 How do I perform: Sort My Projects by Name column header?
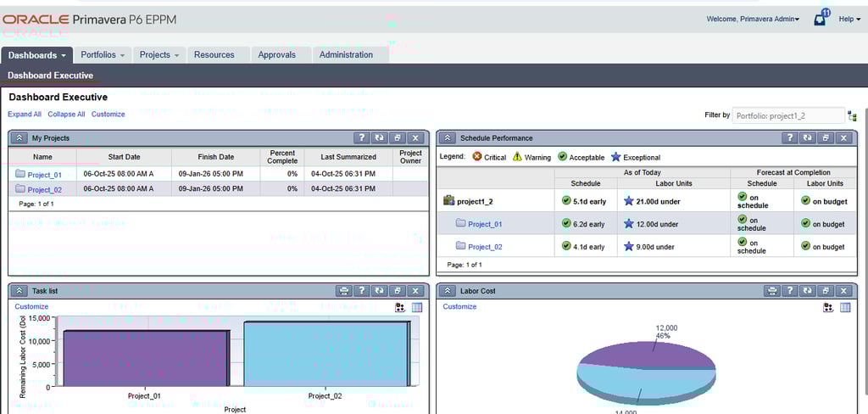point(42,157)
